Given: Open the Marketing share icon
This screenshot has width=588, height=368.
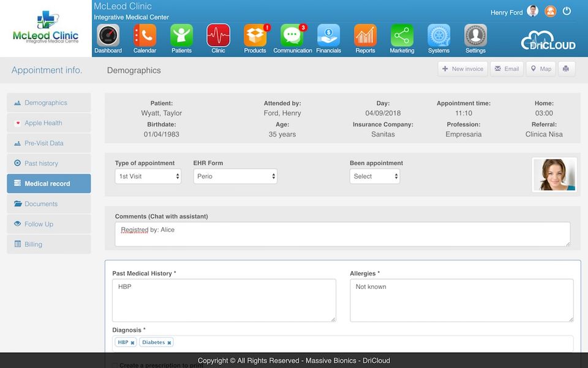Looking at the screenshot, I should coord(402,36).
